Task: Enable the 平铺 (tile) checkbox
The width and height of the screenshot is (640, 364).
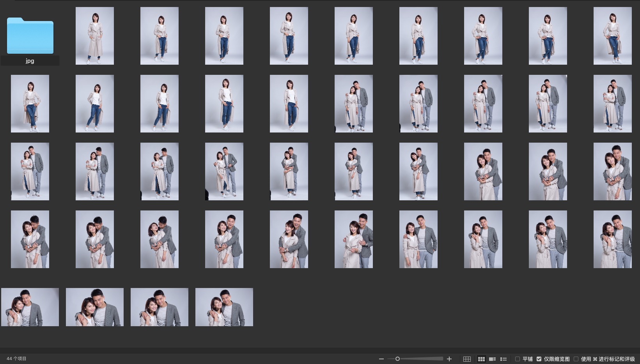Action: click(518, 359)
